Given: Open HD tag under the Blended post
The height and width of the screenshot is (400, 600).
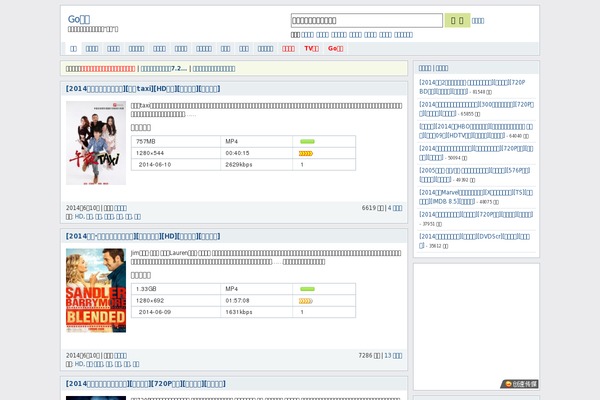Looking at the screenshot, I should click(x=79, y=364).
